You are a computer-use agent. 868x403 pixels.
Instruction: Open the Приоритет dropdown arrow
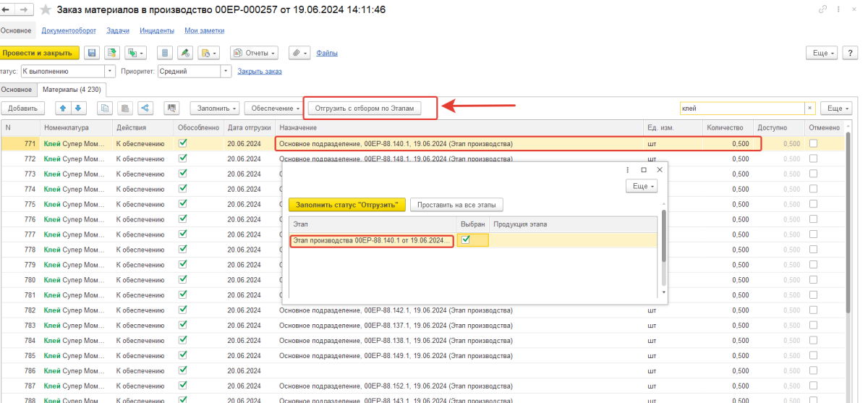pos(226,72)
